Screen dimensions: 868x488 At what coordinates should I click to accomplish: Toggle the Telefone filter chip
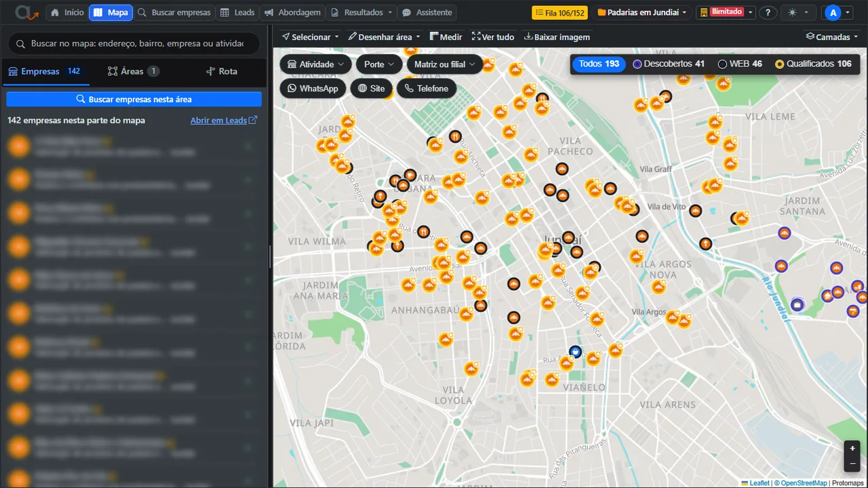click(x=427, y=88)
